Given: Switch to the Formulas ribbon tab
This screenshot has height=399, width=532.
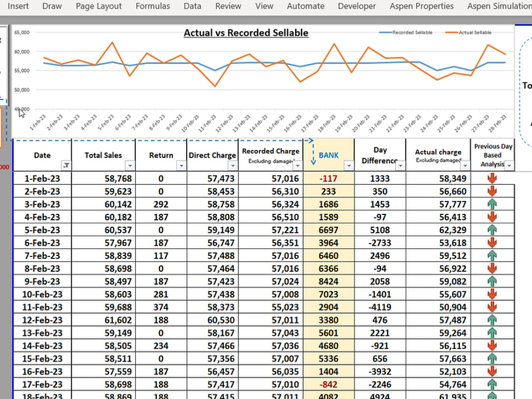Looking at the screenshot, I should [x=153, y=6].
